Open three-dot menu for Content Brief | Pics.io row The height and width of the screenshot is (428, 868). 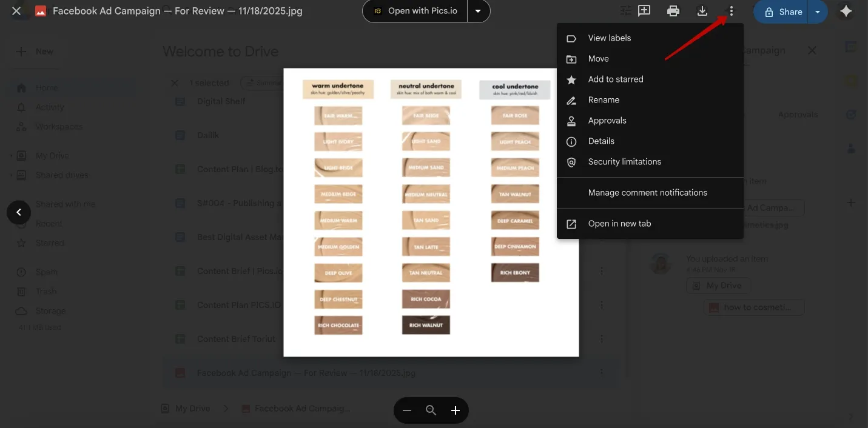click(x=602, y=271)
